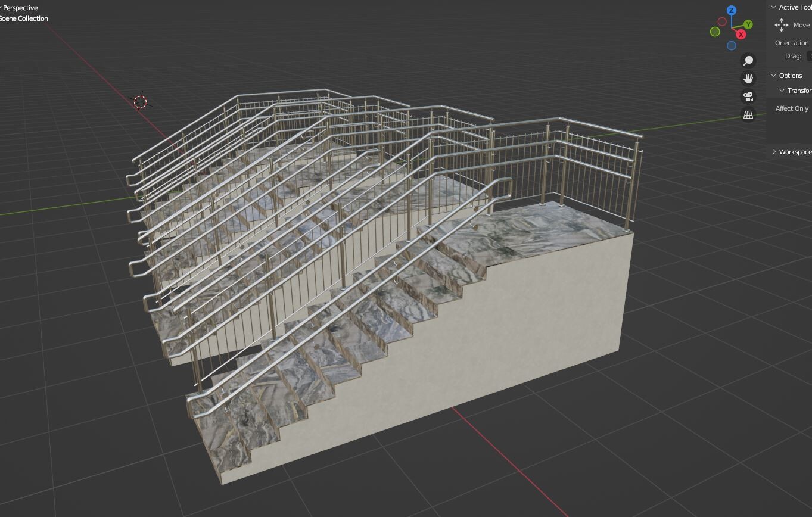Activate the pan hand icon
The height and width of the screenshot is (517, 812).
(x=748, y=78)
